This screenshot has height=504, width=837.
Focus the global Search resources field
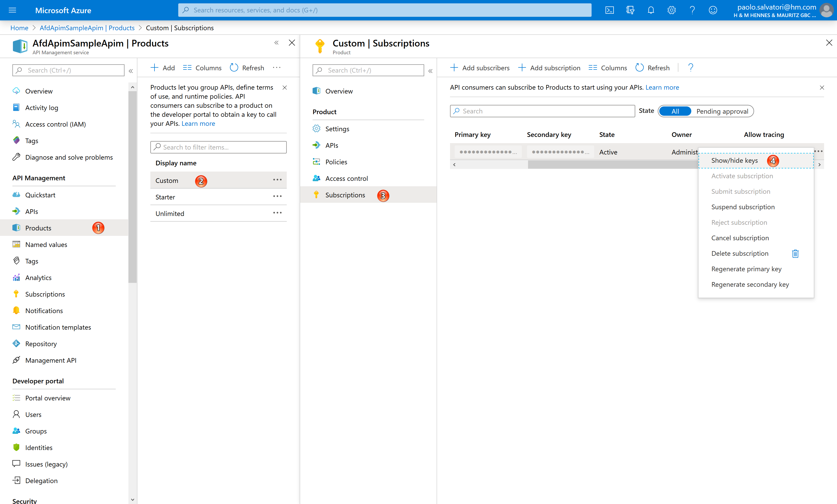[x=385, y=10]
